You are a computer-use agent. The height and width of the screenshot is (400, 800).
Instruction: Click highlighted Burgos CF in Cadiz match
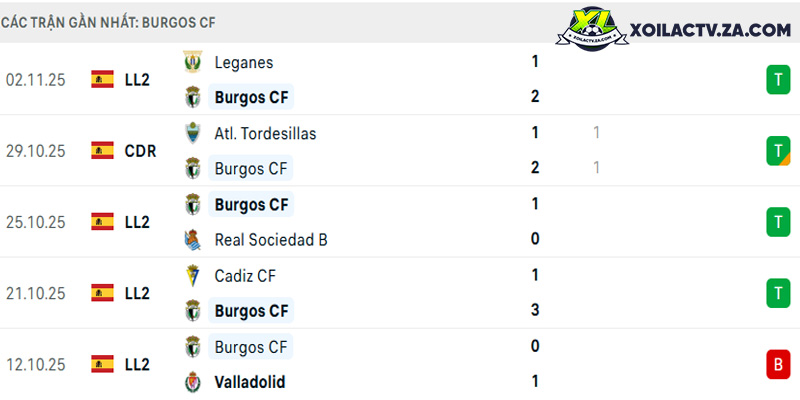click(251, 311)
